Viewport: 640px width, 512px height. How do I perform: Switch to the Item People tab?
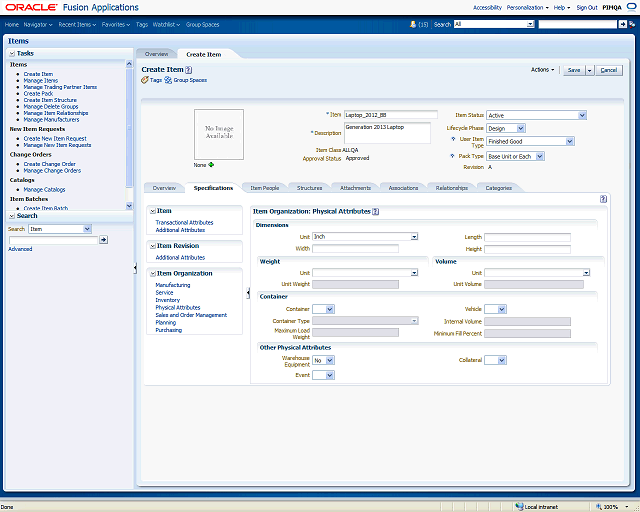(264, 188)
